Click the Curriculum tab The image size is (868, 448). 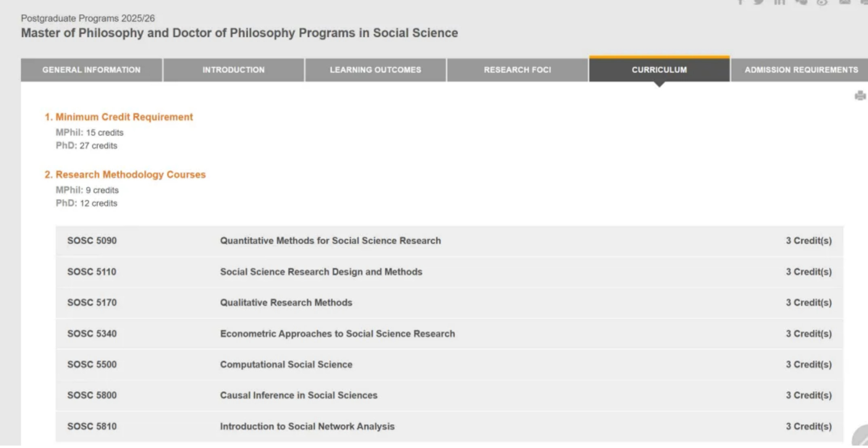click(659, 70)
